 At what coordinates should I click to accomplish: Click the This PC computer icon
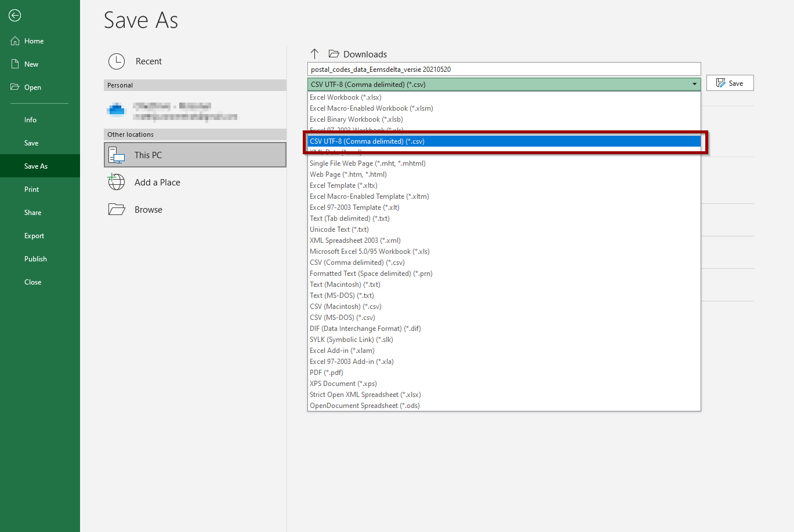[x=117, y=155]
